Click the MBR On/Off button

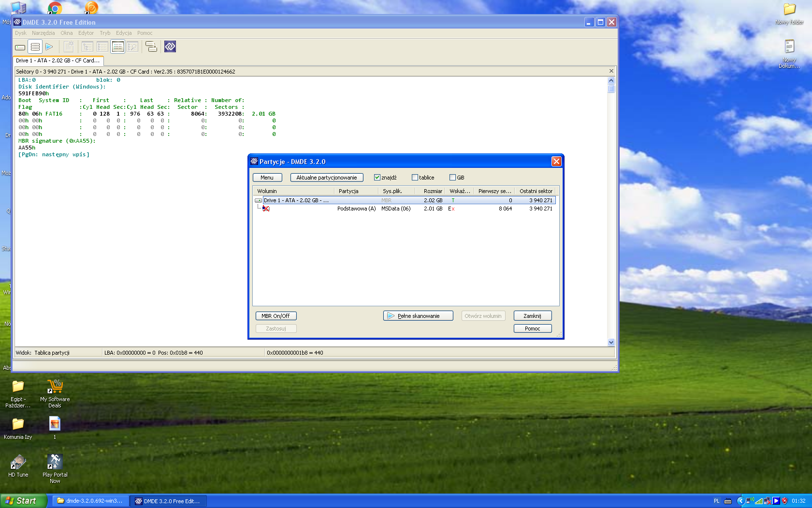click(x=275, y=316)
